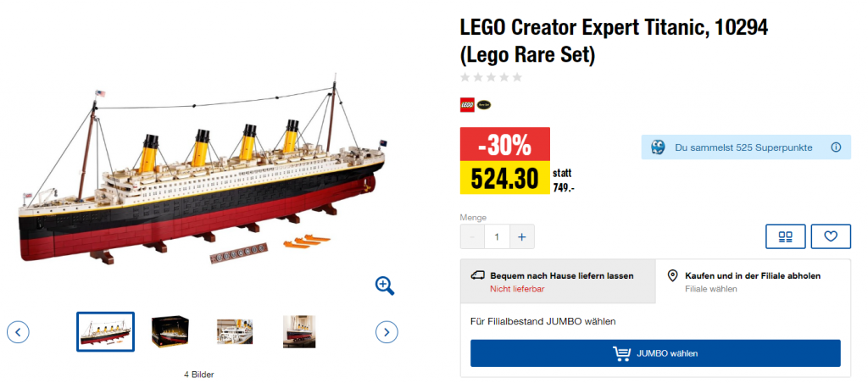The image size is (868, 383).
Task: Select the fourth product thumbnail
Action: pos(299,331)
